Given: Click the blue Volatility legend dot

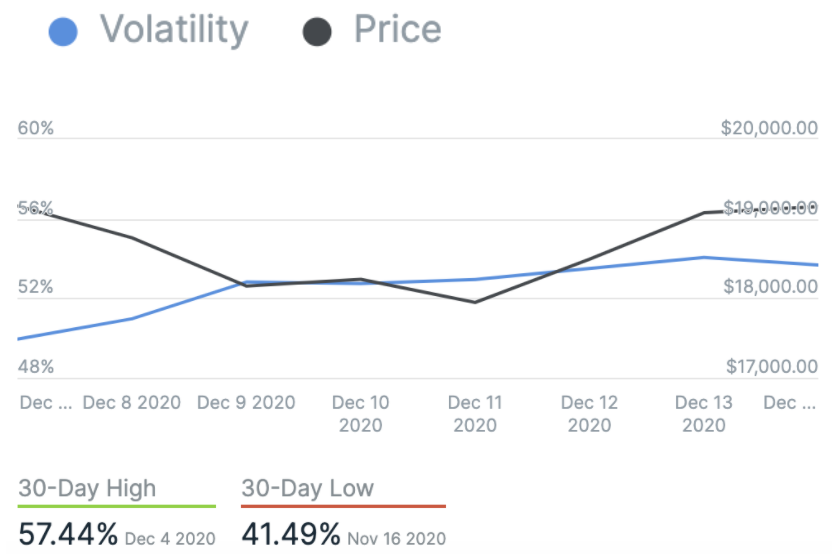Looking at the screenshot, I should [65, 31].
